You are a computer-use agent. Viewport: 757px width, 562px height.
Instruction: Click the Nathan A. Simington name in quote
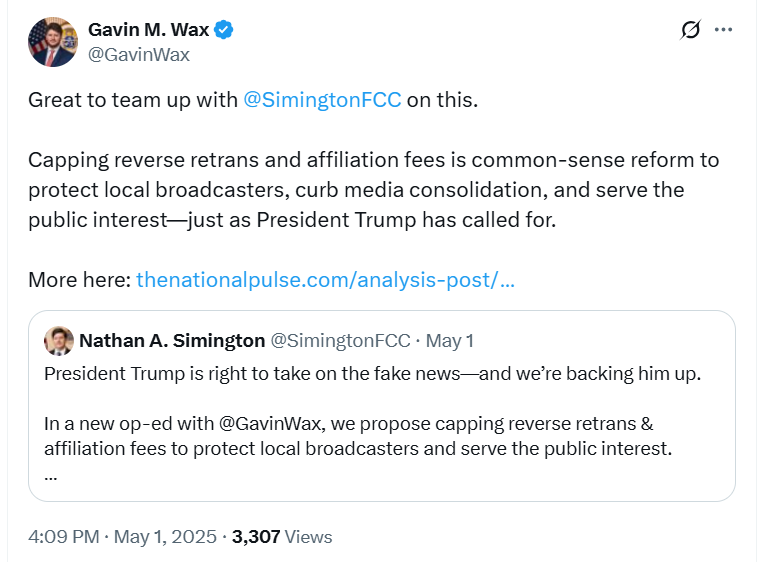[172, 341]
